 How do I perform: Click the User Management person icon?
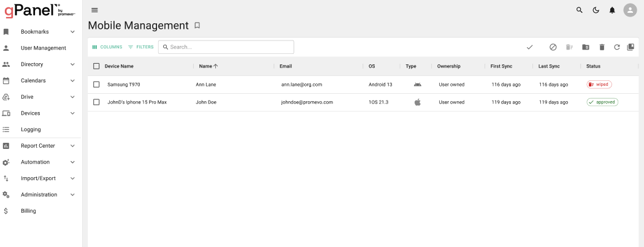(x=6, y=48)
